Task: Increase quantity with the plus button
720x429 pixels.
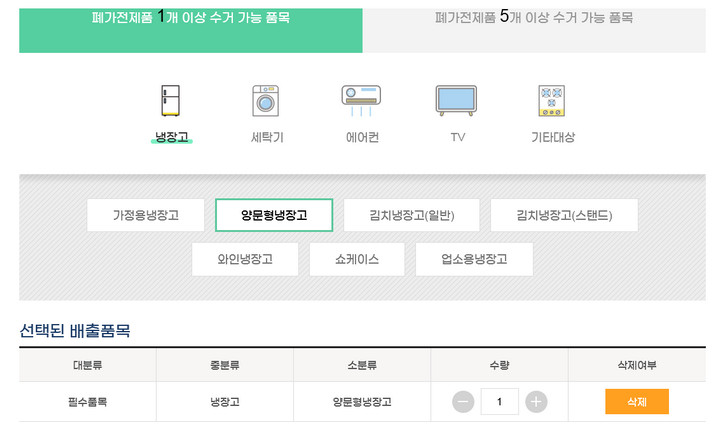Action: pyautogui.click(x=536, y=402)
